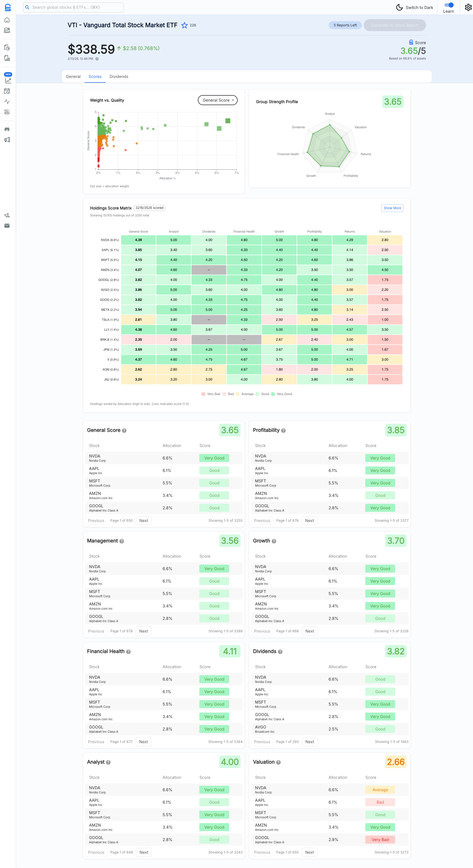This screenshot has height=868, width=473.
Task: Click the calendar search icon in sidebar
Action: coord(7,91)
